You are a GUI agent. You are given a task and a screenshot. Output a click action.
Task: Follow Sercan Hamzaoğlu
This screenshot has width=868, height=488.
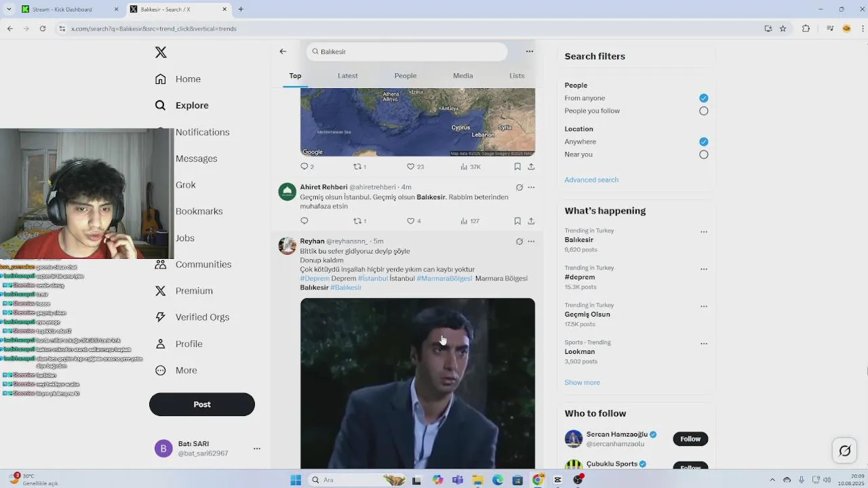click(690, 439)
